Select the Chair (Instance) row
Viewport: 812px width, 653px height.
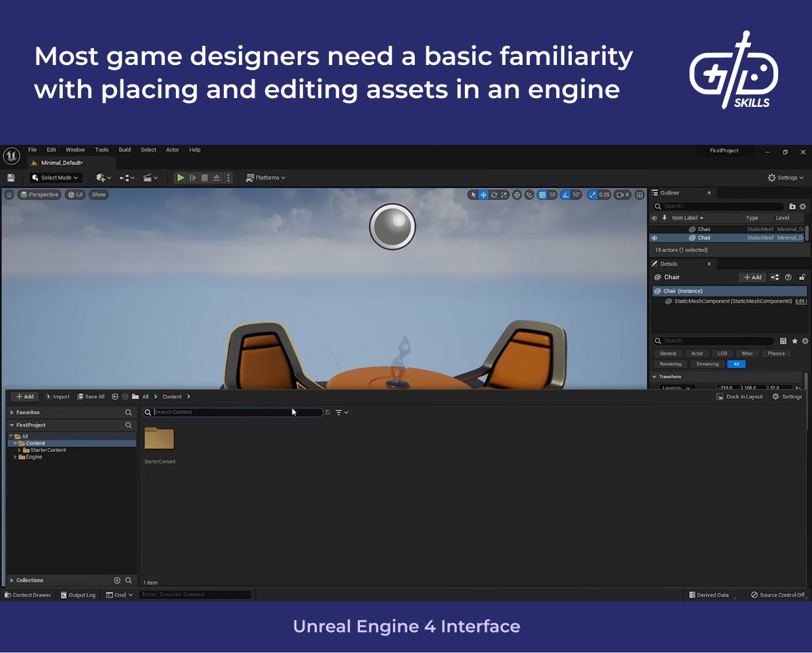[729, 291]
